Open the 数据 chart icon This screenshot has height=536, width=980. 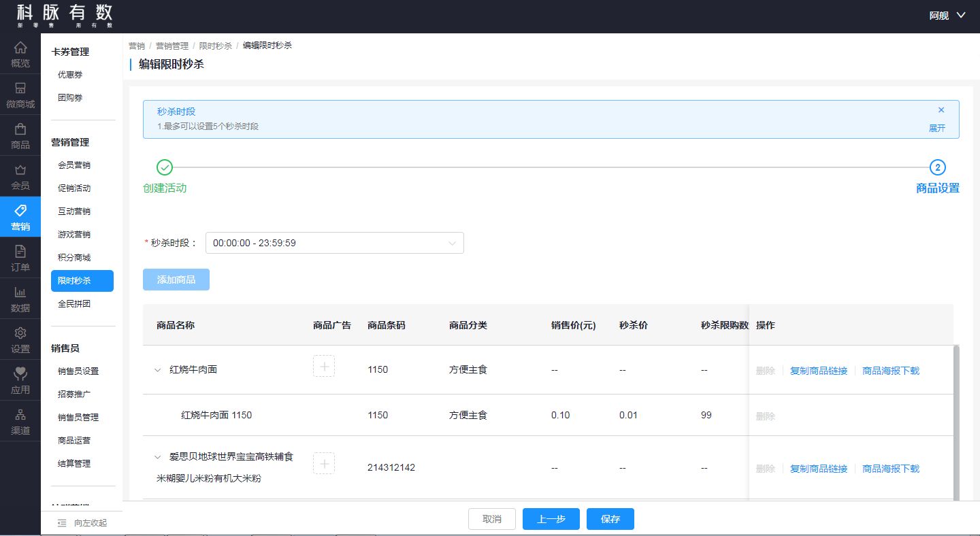pos(20,292)
